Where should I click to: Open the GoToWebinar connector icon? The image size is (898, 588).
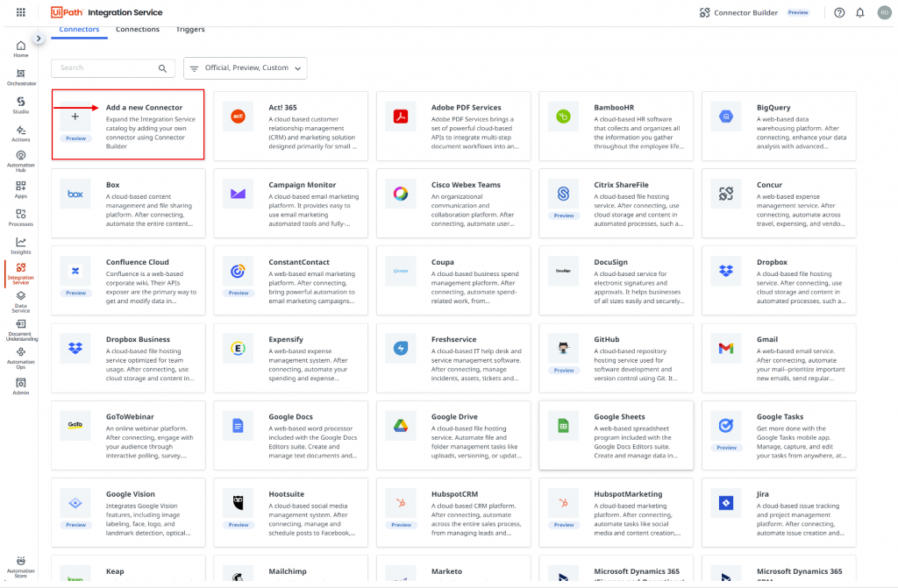click(x=75, y=425)
